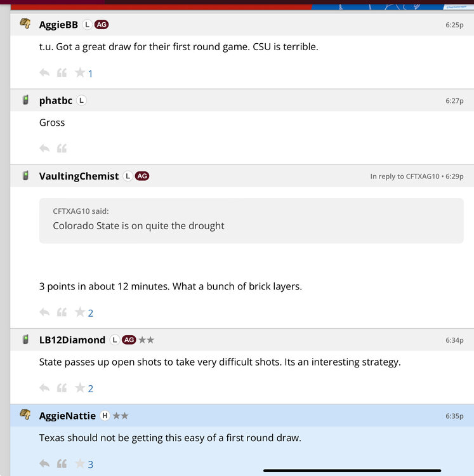Reply to LB12Diamond's post
The width and height of the screenshot is (474, 476).
tap(44, 388)
